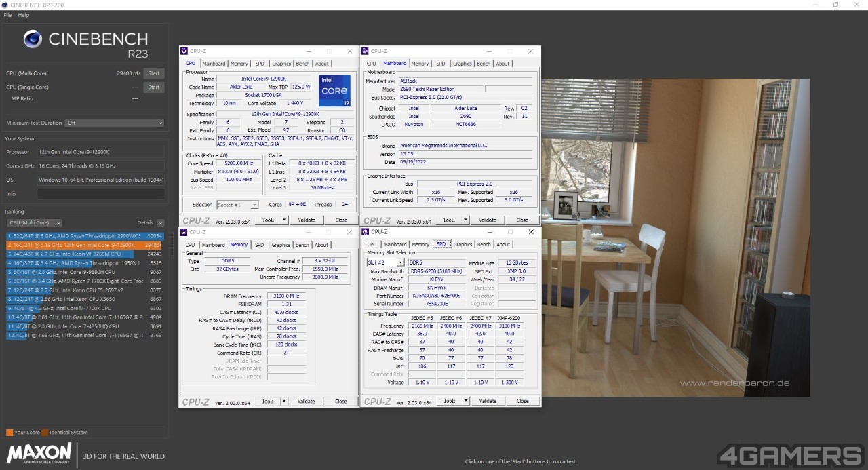This screenshot has width=868, height=470.
Task: Click the rendered room scene image
Action: (675, 237)
